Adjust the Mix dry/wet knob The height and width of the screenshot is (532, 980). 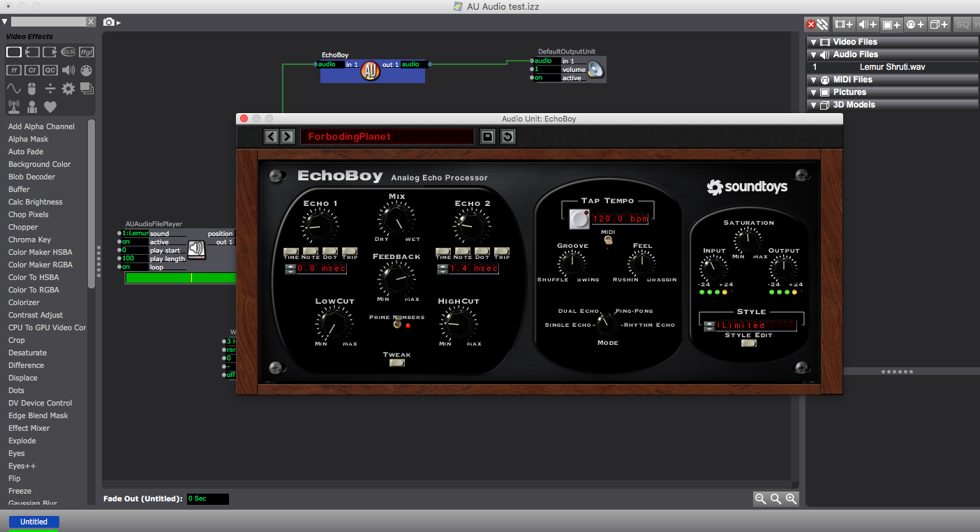click(x=397, y=219)
